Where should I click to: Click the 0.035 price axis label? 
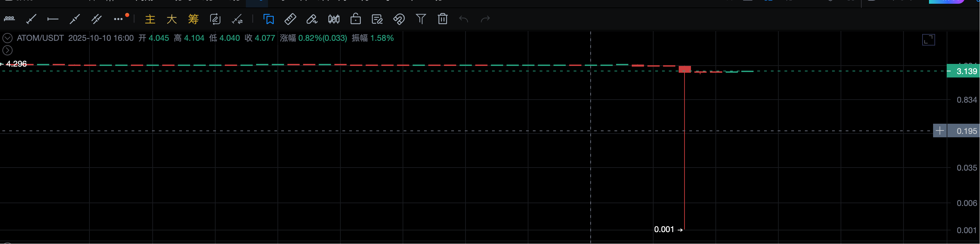pyautogui.click(x=967, y=168)
